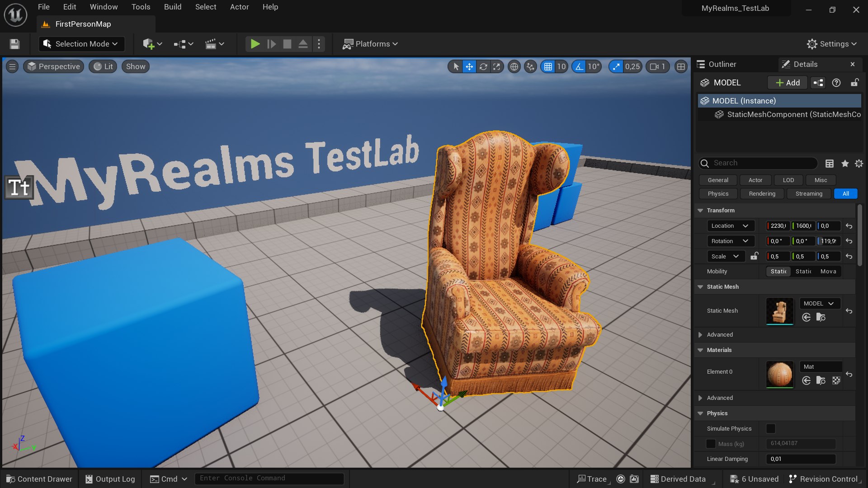Click the skip frame play button

pyautogui.click(x=271, y=44)
